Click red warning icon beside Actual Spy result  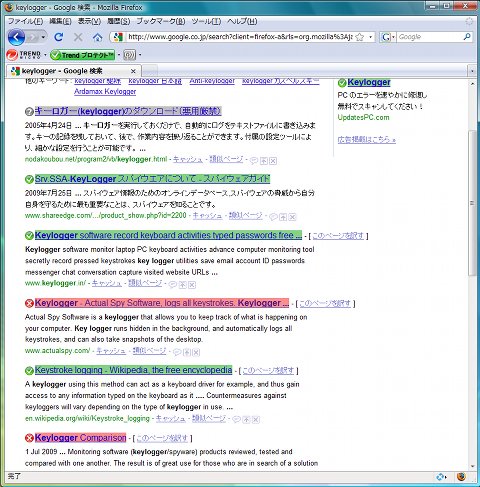tap(29, 303)
